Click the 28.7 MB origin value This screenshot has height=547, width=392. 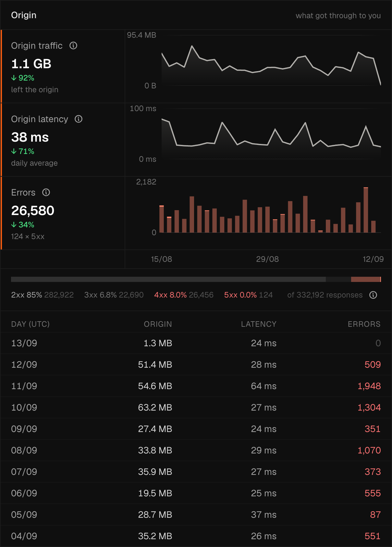coord(155,515)
